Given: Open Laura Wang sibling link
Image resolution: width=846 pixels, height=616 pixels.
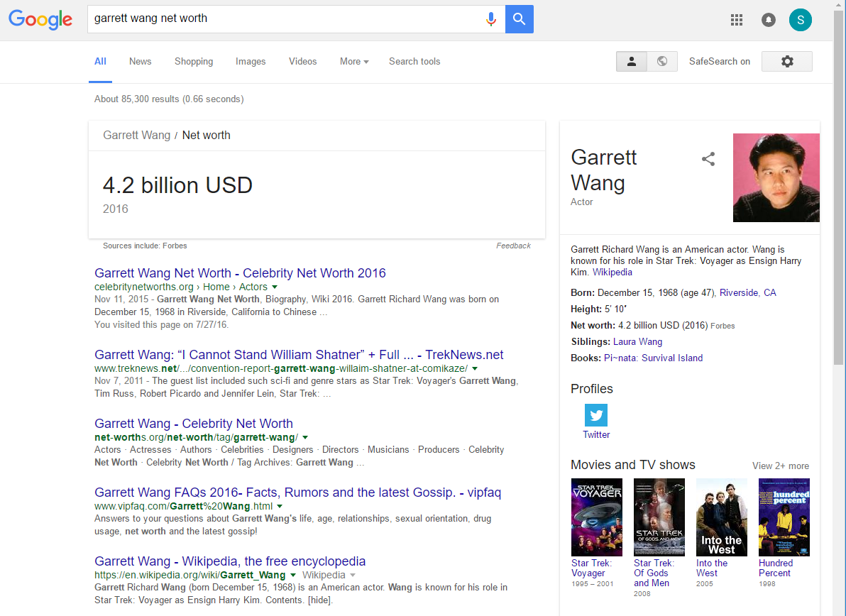Looking at the screenshot, I should [x=637, y=341].
